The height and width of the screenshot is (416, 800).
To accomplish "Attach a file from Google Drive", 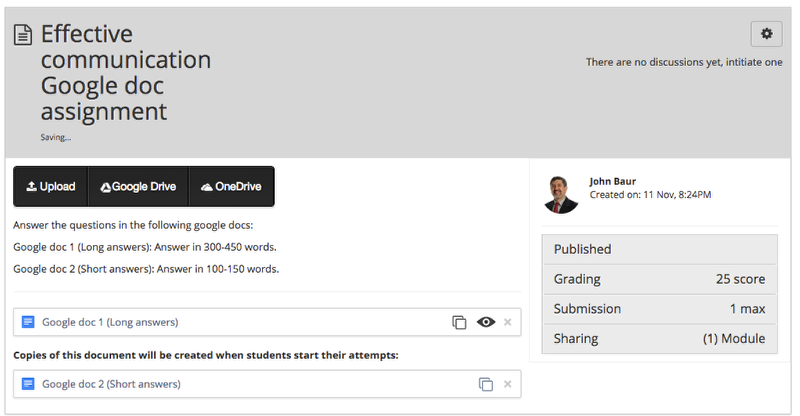I will click(x=138, y=186).
